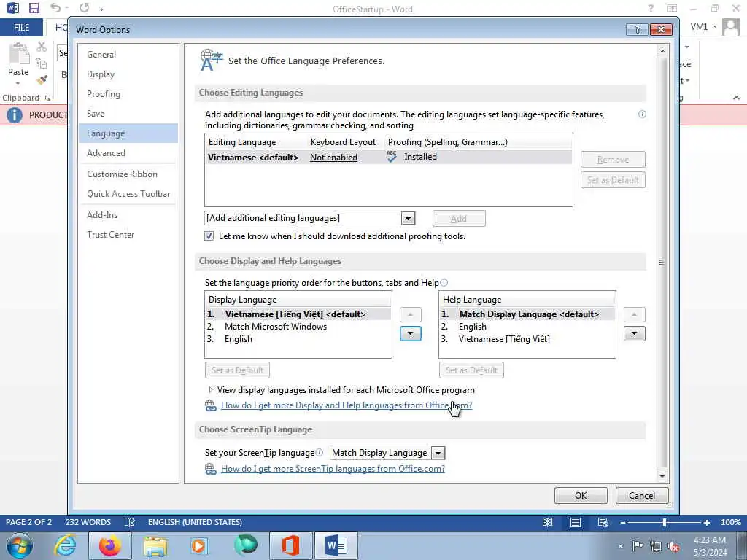Click the Format Painter brush icon
The image size is (747, 560).
42,79
